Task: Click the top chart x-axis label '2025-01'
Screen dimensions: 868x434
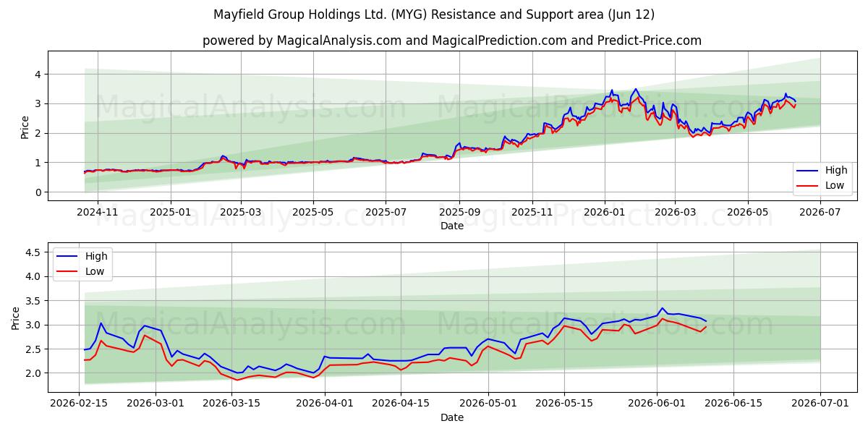Action: (x=171, y=212)
